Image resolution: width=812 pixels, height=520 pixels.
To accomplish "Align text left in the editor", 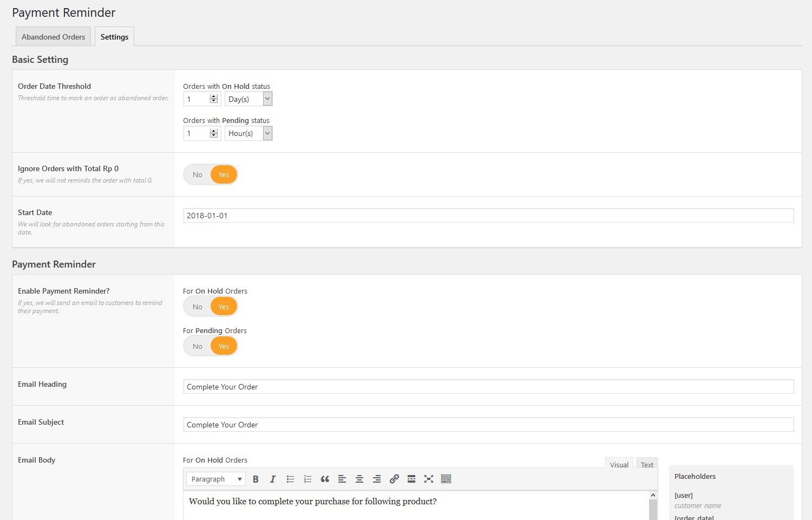I will click(x=342, y=479).
